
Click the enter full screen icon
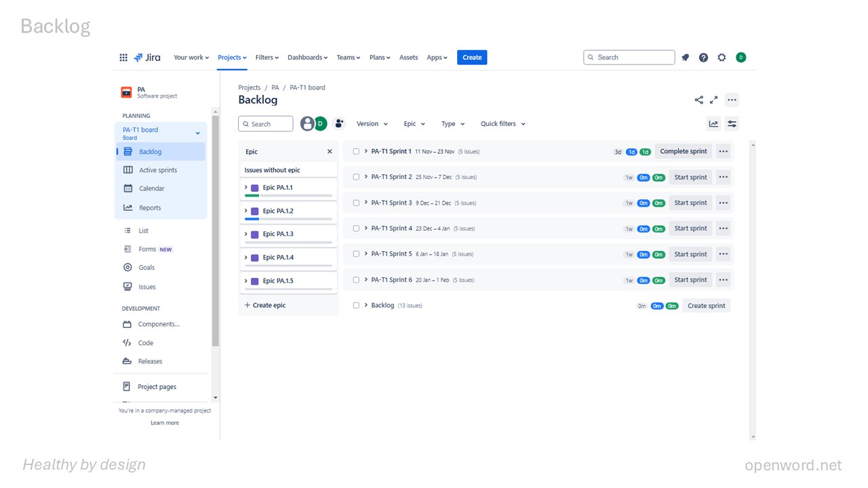pyautogui.click(x=713, y=100)
